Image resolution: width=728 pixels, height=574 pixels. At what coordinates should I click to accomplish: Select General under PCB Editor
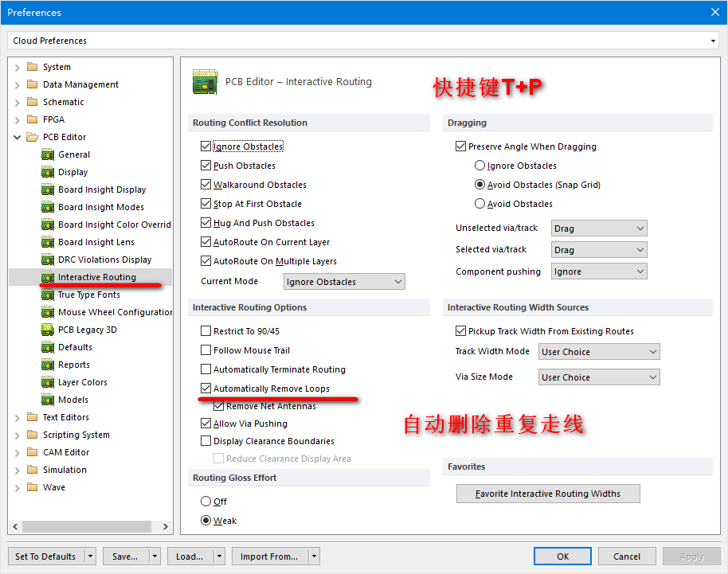tap(74, 154)
